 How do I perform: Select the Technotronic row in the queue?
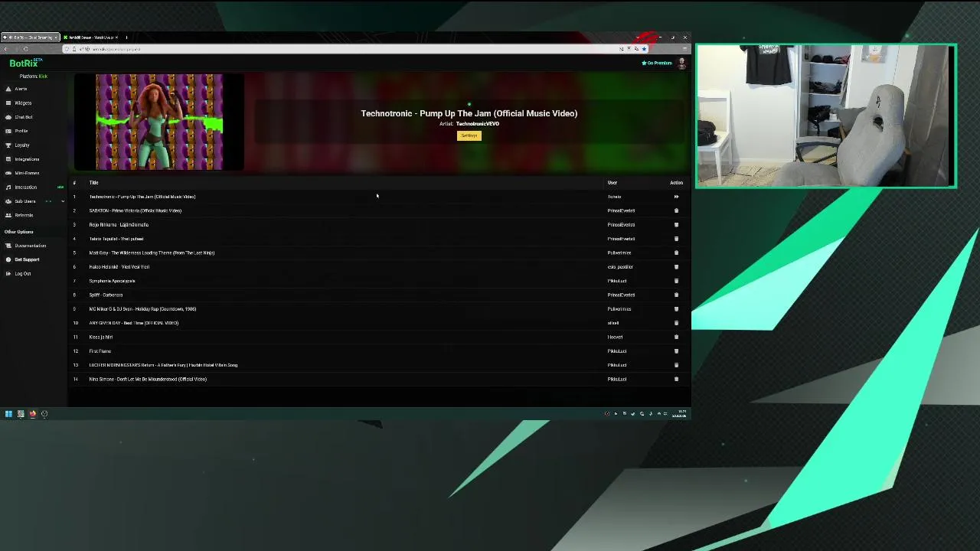[x=379, y=197]
